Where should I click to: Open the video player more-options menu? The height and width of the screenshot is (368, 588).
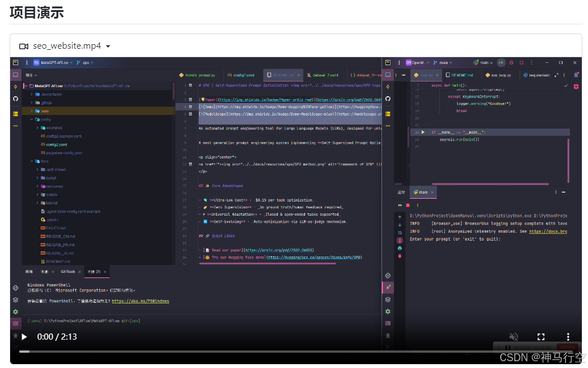pyautogui.click(x=568, y=336)
